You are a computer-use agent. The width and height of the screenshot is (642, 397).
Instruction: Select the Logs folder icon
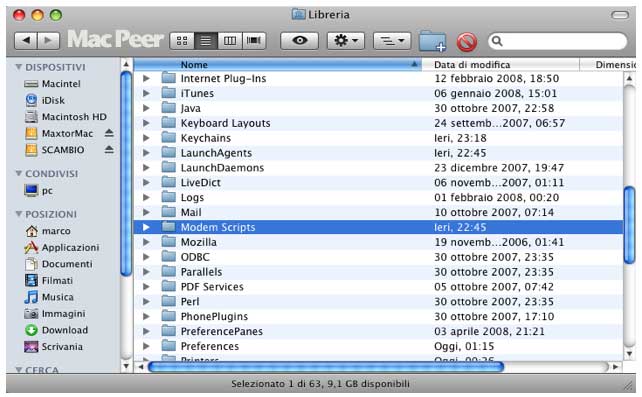(x=169, y=197)
